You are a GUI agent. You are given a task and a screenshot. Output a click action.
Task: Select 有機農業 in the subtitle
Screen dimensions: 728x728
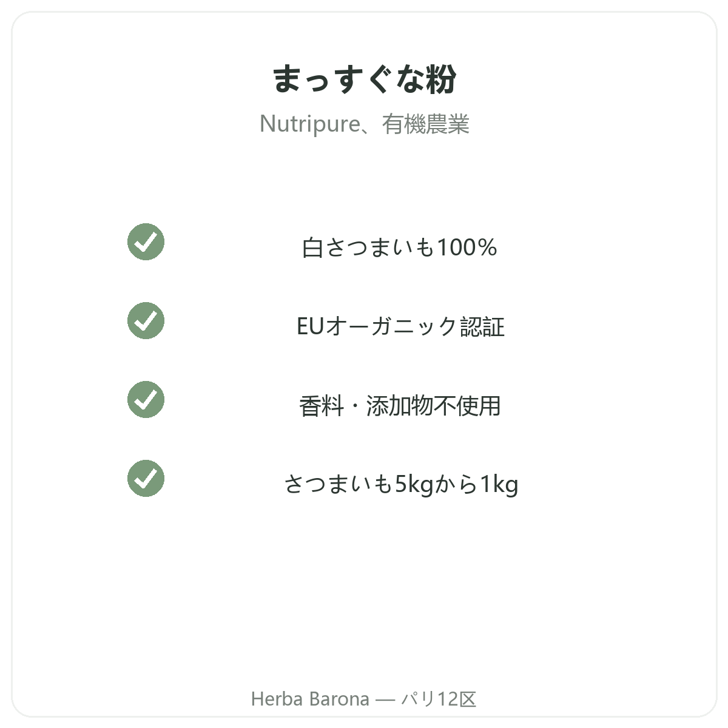click(x=426, y=124)
